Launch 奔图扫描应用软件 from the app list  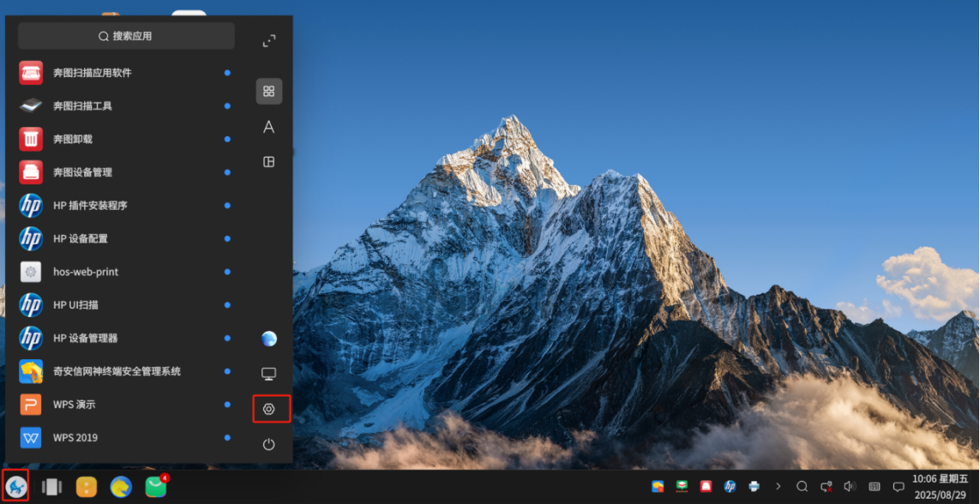[92, 73]
